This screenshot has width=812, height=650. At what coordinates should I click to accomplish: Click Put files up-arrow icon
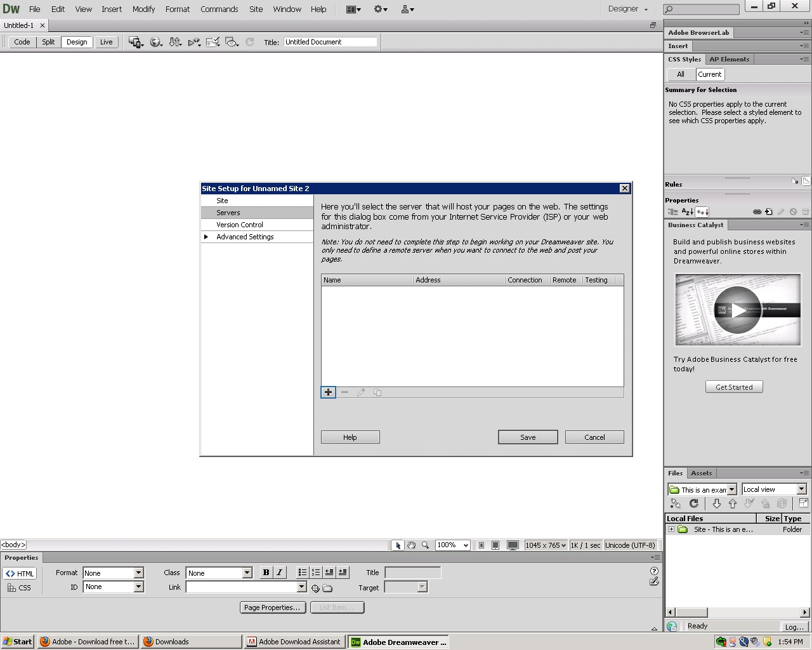tap(733, 503)
